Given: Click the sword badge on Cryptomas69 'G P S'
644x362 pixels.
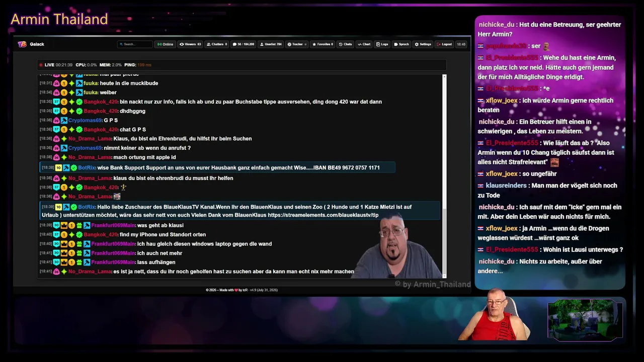Looking at the screenshot, I should click(64, 121).
